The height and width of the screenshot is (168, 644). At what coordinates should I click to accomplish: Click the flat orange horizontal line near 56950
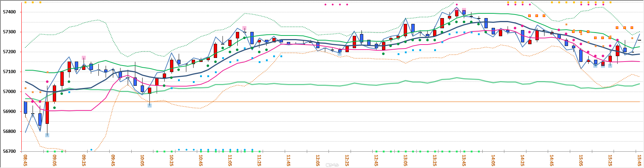click(x=326, y=102)
